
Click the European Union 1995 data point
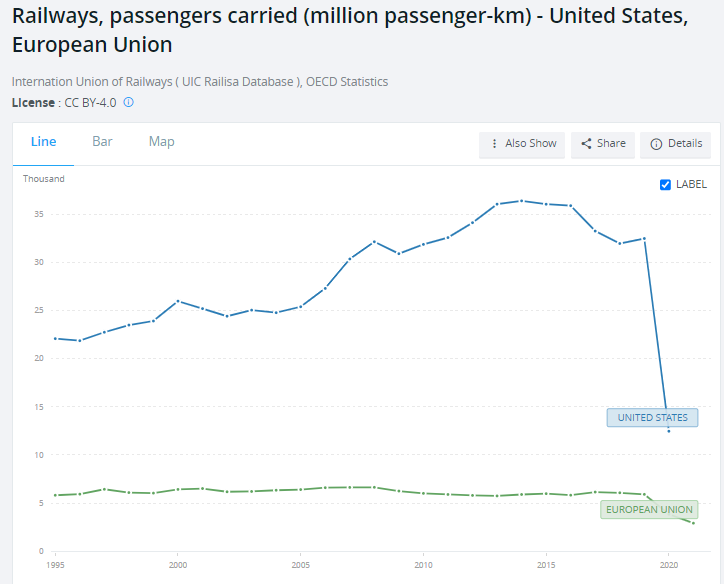55,495
